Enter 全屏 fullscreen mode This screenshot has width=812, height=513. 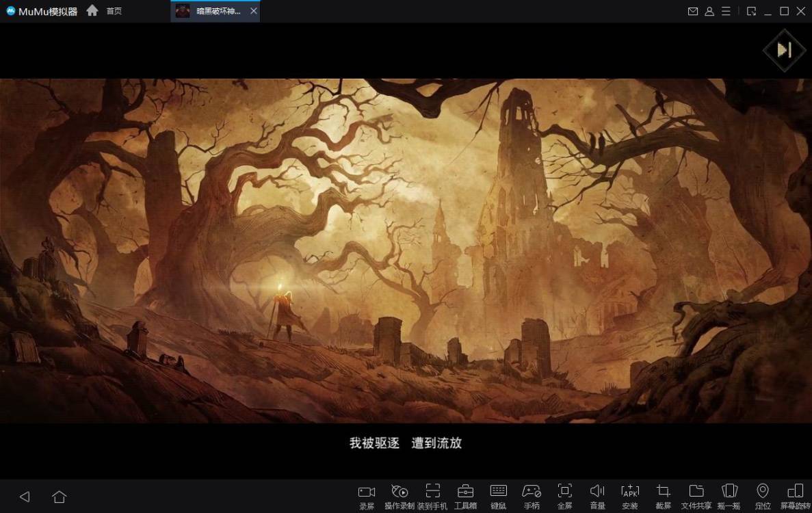coord(564,497)
